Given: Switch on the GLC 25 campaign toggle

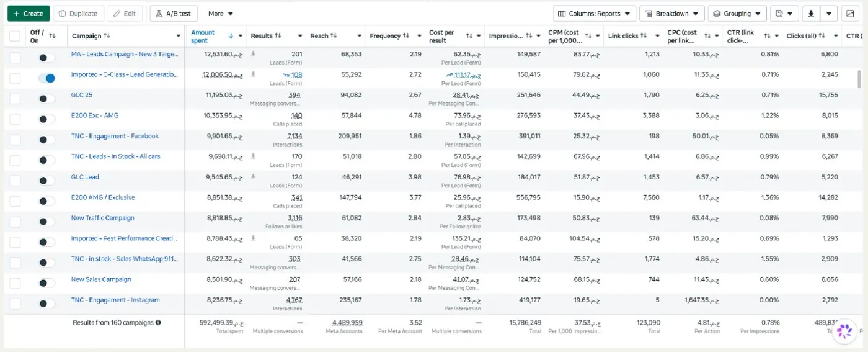Looking at the screenshot, I should click(x=46, y=99).
